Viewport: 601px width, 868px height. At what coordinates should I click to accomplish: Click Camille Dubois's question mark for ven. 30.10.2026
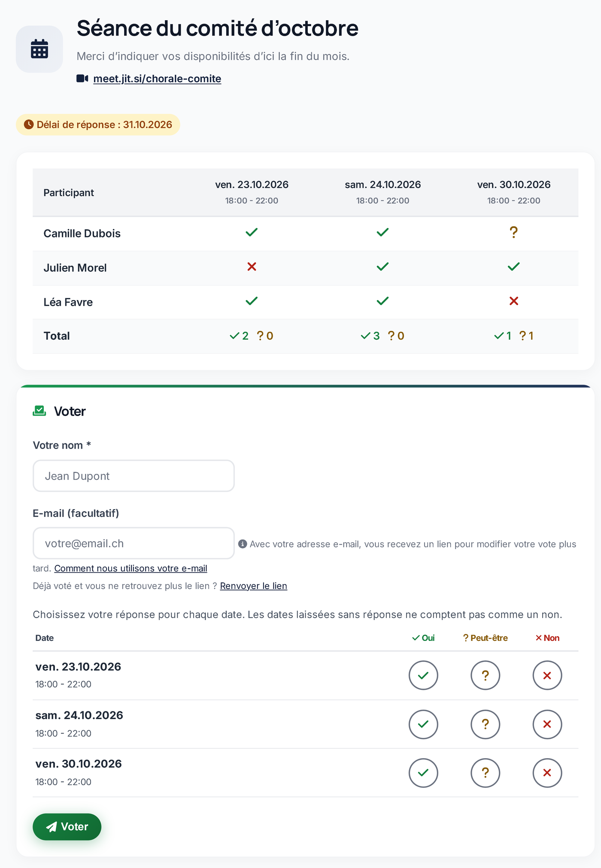(513, 232)
